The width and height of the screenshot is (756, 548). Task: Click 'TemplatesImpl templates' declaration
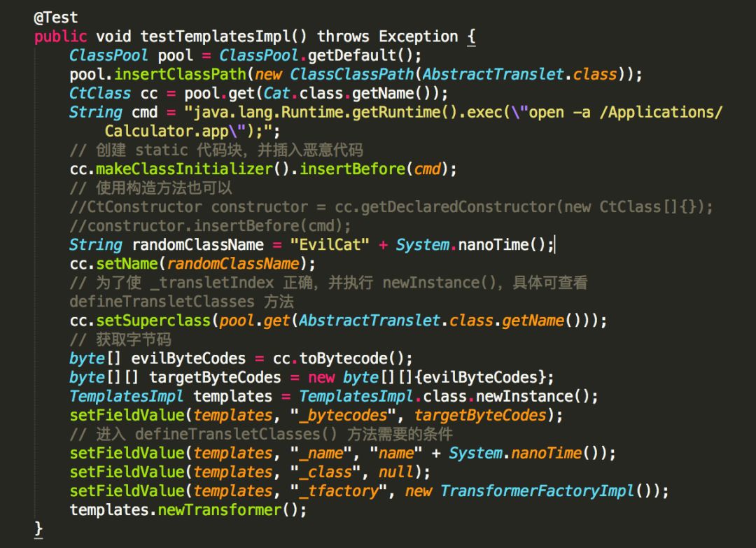171,396
